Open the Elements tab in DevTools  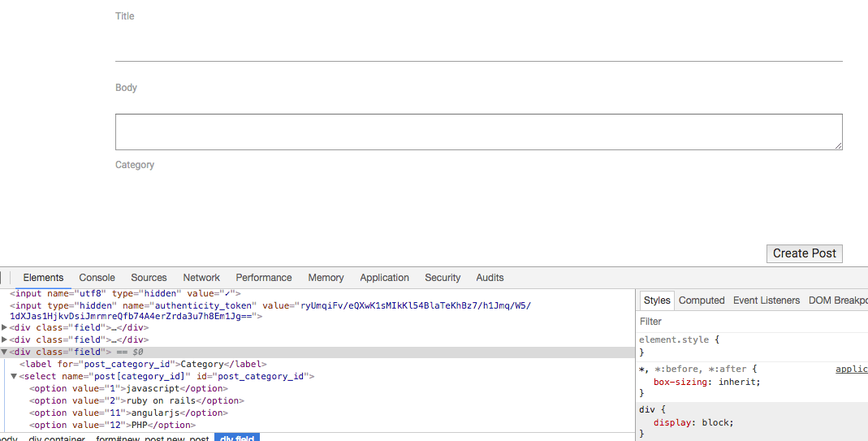[x=43, y=278]
